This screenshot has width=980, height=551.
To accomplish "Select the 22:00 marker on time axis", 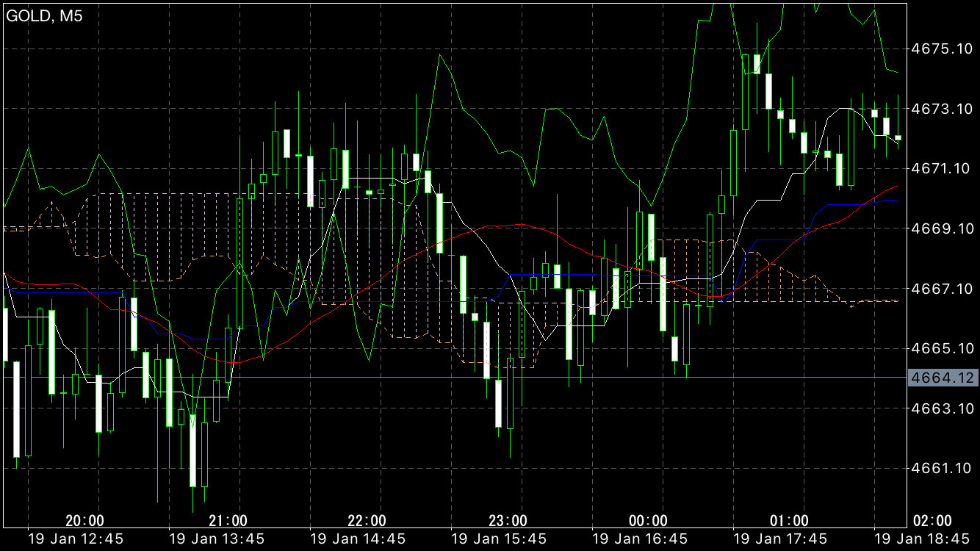I will 367,521.
